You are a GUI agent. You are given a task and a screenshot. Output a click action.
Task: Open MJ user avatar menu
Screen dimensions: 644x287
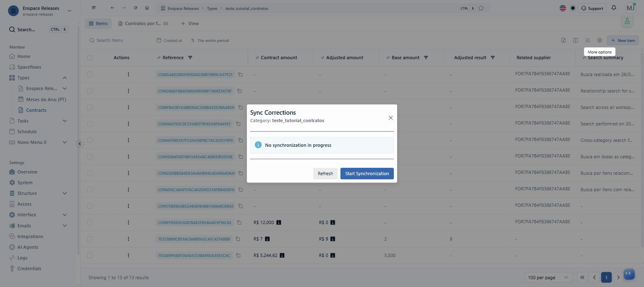click(x=630, y=8)
